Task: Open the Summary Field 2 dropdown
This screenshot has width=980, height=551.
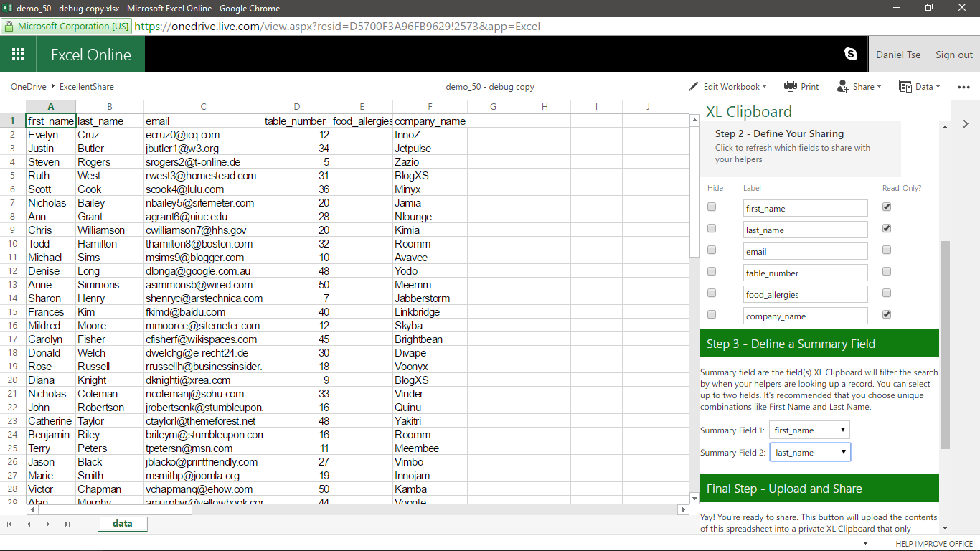Action: point(810,452)
